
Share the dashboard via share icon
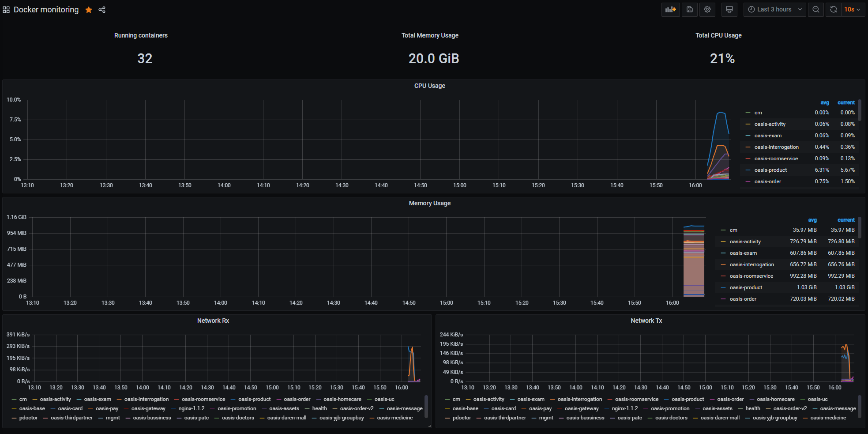click(102, 10)
